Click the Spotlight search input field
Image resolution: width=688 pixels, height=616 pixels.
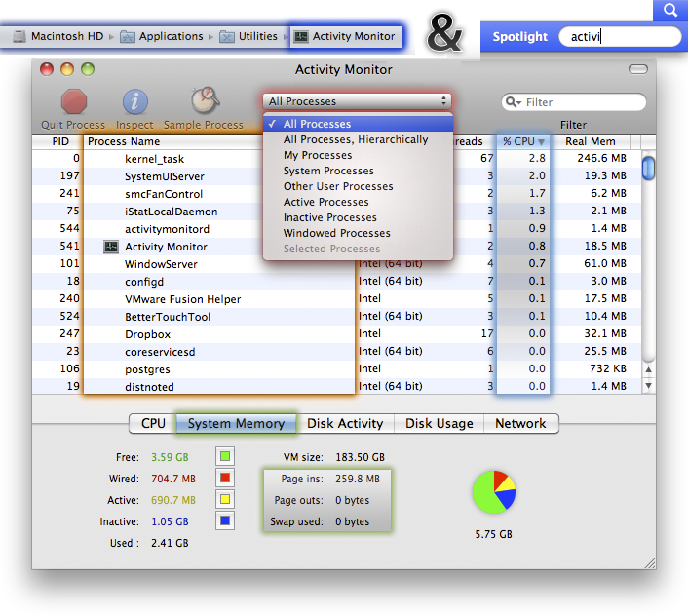[x=620, y=36]
